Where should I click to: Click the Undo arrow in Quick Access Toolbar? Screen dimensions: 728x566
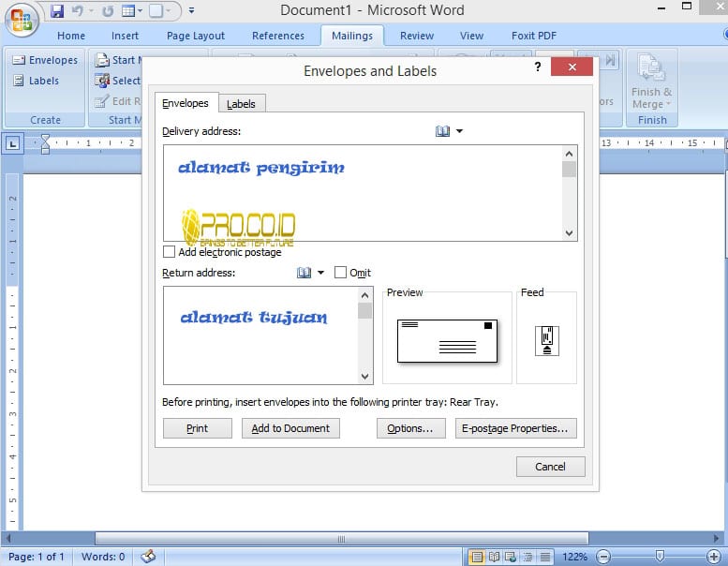tap(78, 10)
